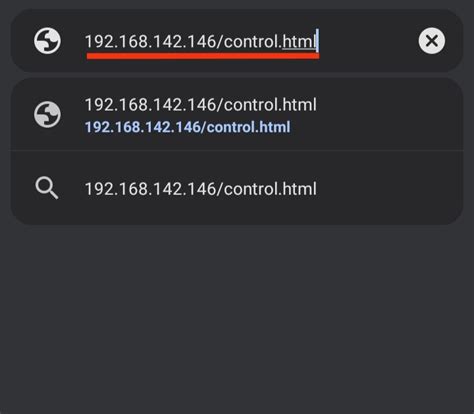Clear the address bar with the X icon
The image size is (474, 414).
point(432,41)
